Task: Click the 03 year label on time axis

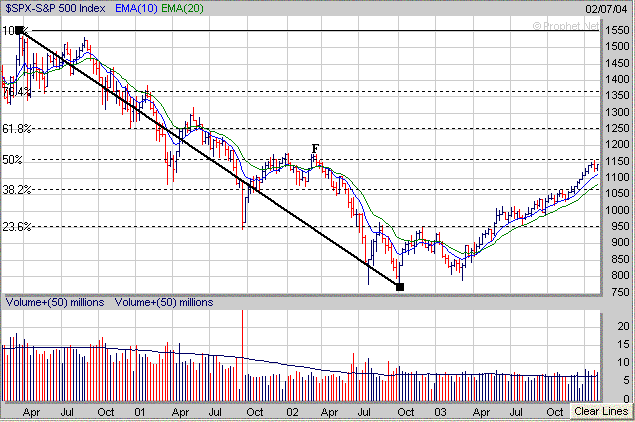Action: click(441, 412)
